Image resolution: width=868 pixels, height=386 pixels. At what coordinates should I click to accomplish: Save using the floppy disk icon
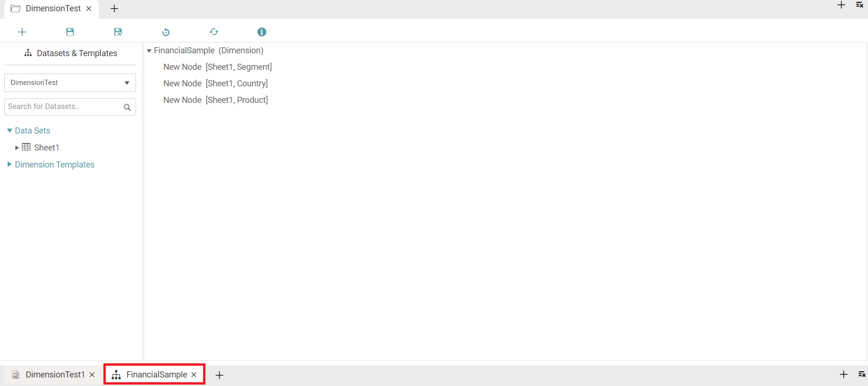[x=70, y=32]
